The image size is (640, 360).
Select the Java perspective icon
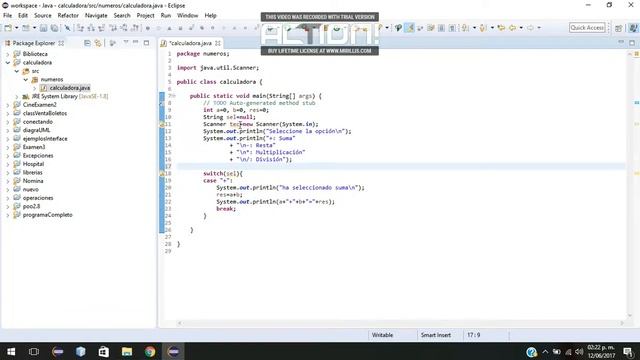click(633, 28)
